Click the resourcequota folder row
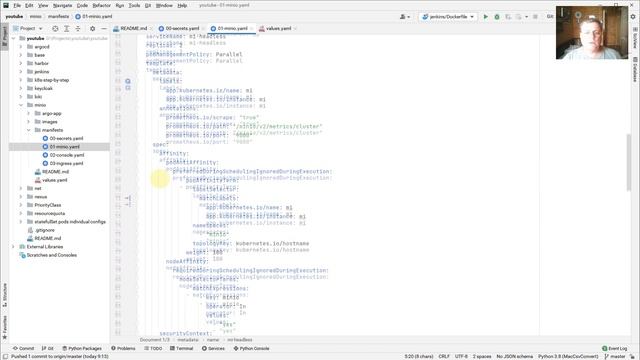Image resolution: width=640 pixels, height=360 pixels. tap(59, 213)
